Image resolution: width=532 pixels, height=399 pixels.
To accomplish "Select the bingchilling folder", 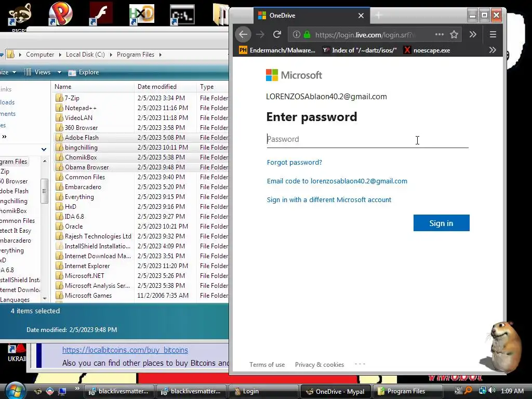I will (81, 147).
